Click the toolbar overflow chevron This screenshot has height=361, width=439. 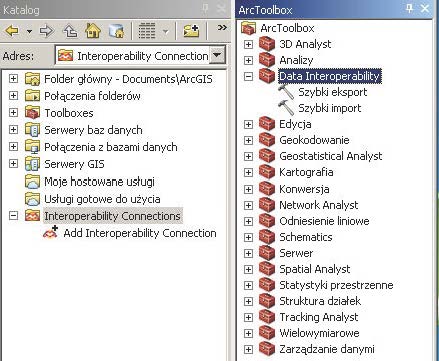pyautogui.click(x=222, y=28)
